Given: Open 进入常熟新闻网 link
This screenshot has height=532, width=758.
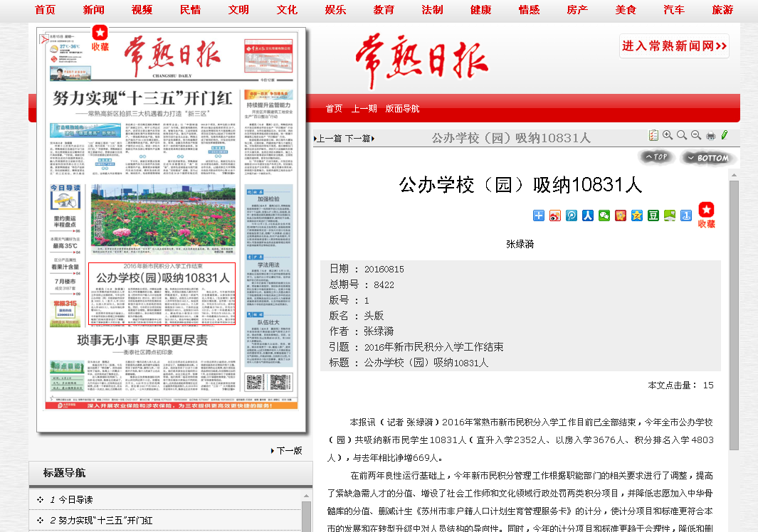Looking at the screenshot, I should pyautogui.click(x=674, y=46).
